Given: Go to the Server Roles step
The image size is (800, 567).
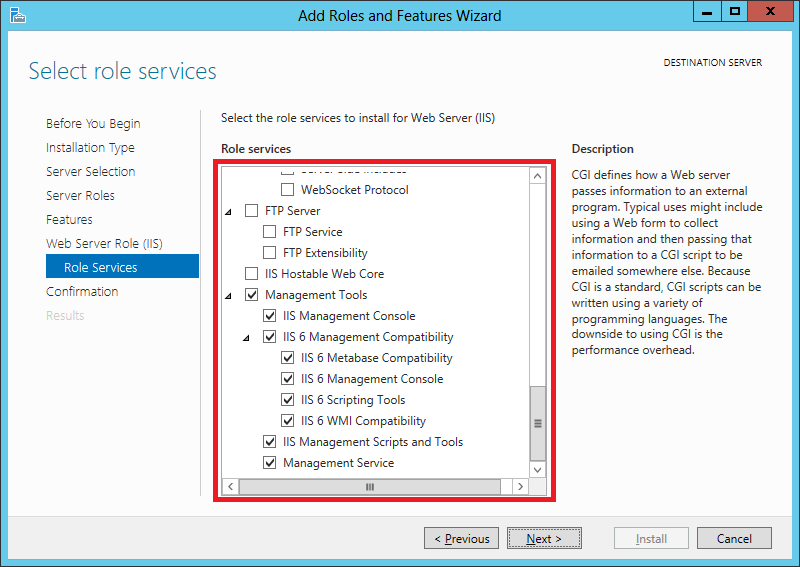Looking at the screenshot, I should 80,195.
